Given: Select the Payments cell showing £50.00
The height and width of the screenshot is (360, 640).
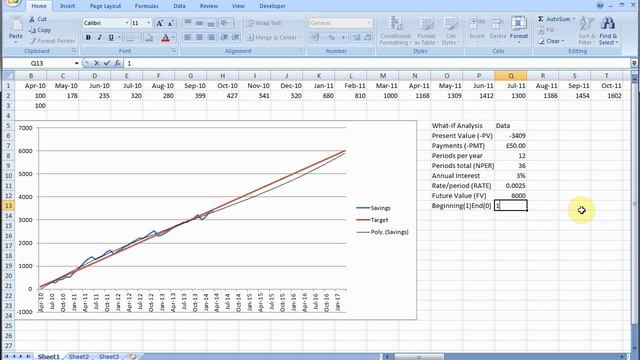Looking at the screenshot, I should (x=511, y=146).
